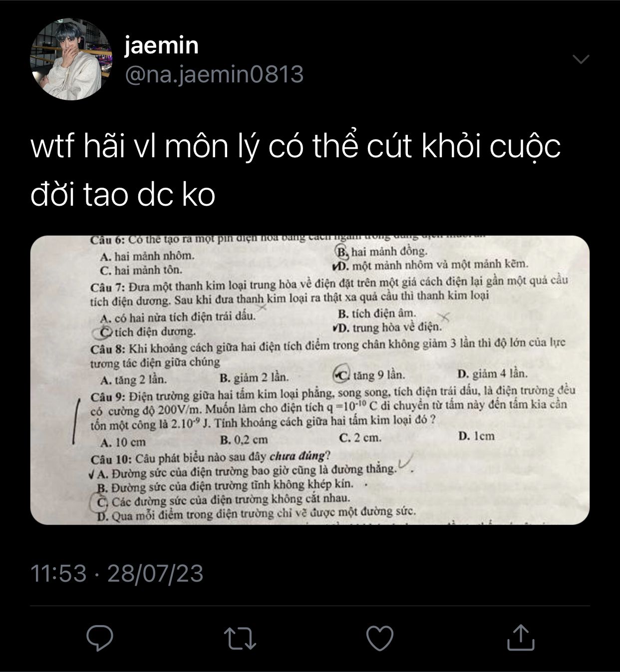Tap the retweet arrows icon
The width and height of the screenshot is (620, 672).
tap(240, 638)
